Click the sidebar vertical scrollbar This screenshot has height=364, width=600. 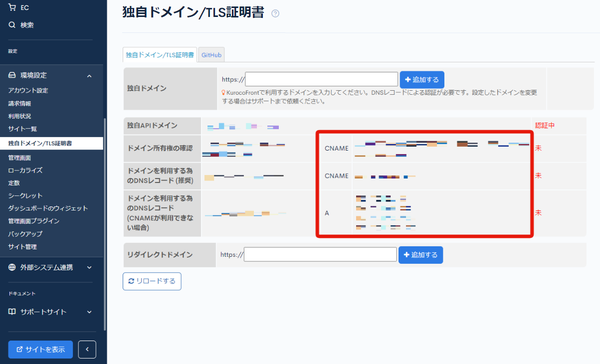pos(104,224)
